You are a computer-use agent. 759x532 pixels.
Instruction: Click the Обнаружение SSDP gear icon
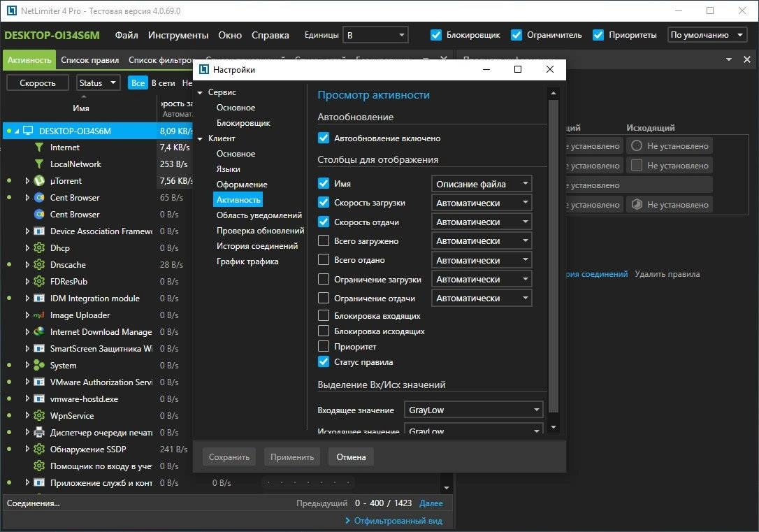39,450
